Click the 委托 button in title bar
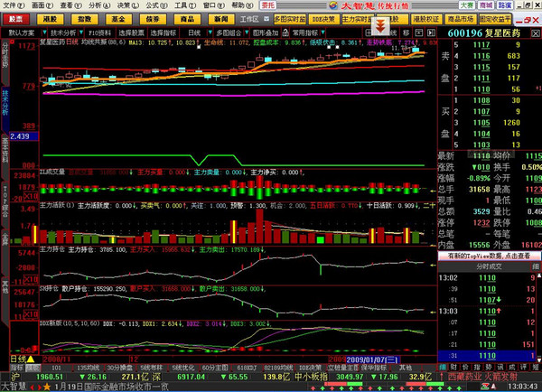The image size is (542, 392). coord(269,5)
